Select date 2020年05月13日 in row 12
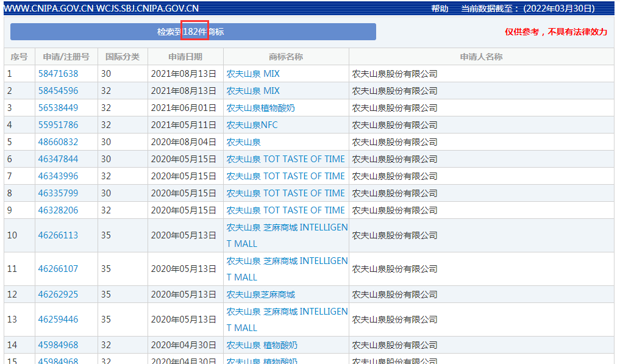620x364 pixels. [x=184, y=294]
